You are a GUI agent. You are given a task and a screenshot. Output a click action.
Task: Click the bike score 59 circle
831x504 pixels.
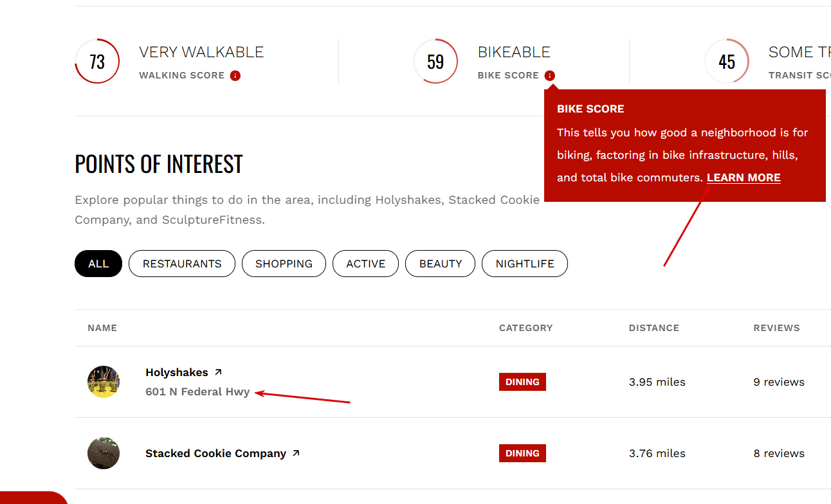435,61
